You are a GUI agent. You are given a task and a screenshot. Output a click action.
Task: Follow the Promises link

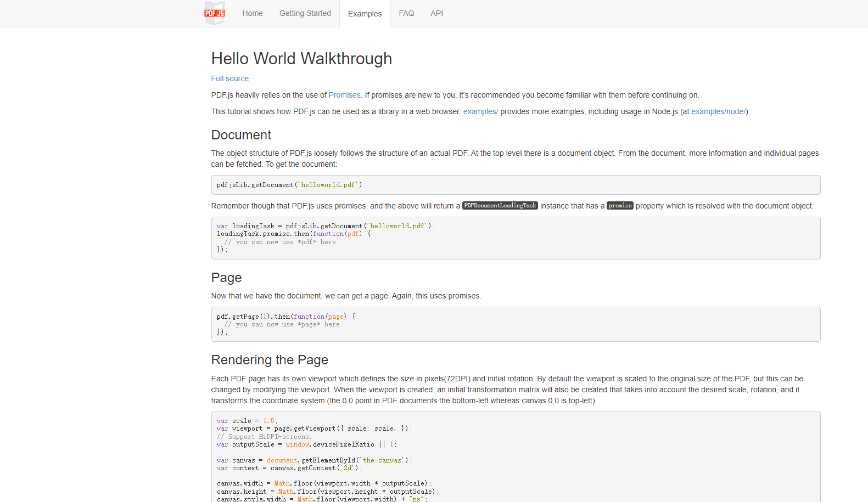click(345, 95)
